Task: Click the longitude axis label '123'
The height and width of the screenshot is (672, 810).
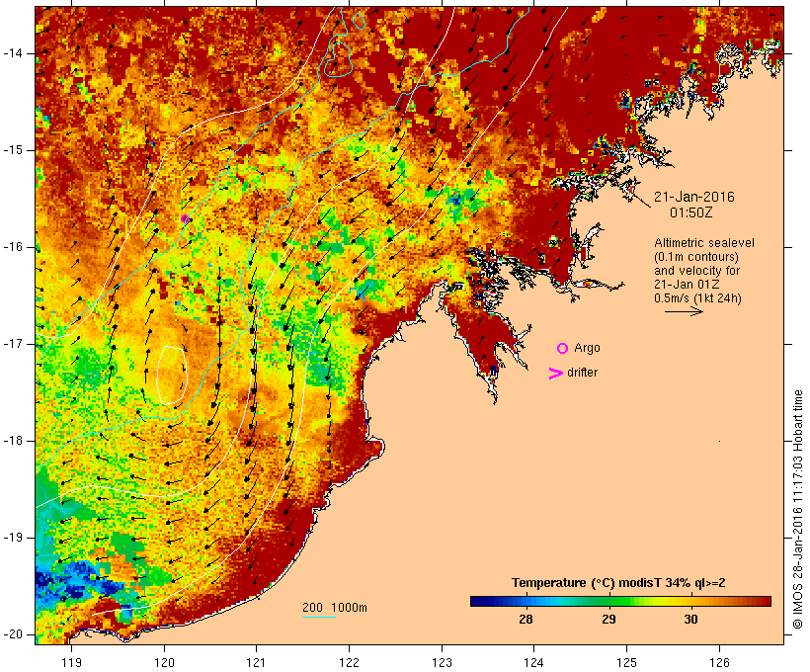Action: pos(442,663)
